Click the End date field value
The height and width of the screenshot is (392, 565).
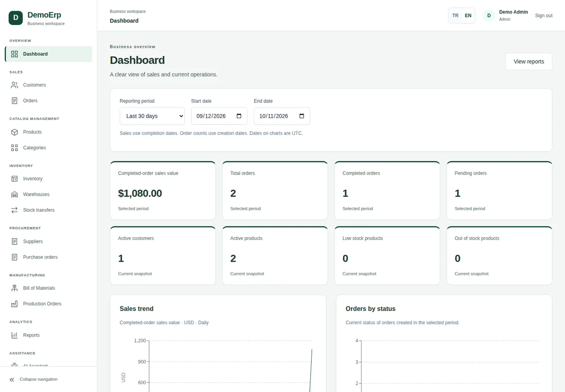[274, 116]
